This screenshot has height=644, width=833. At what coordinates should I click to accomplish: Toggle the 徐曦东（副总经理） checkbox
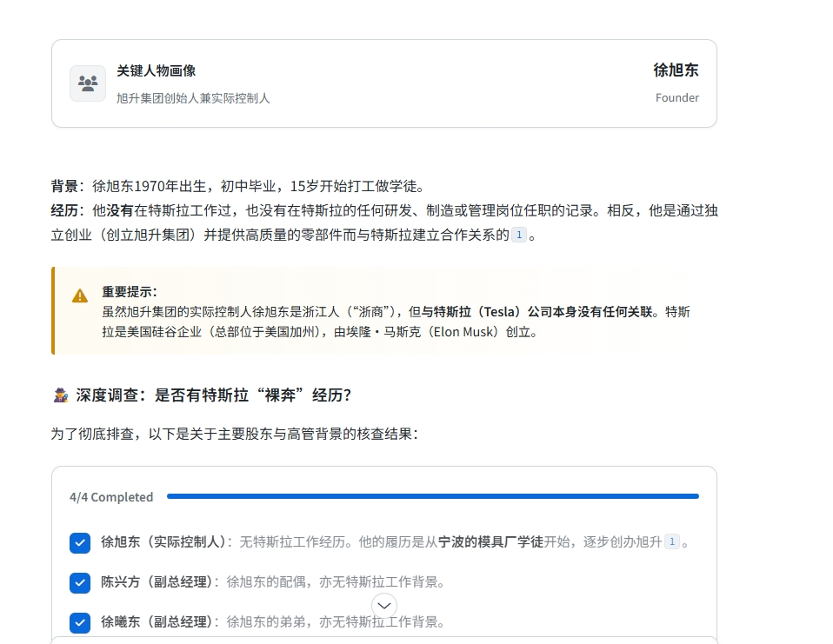coord(80,622)
